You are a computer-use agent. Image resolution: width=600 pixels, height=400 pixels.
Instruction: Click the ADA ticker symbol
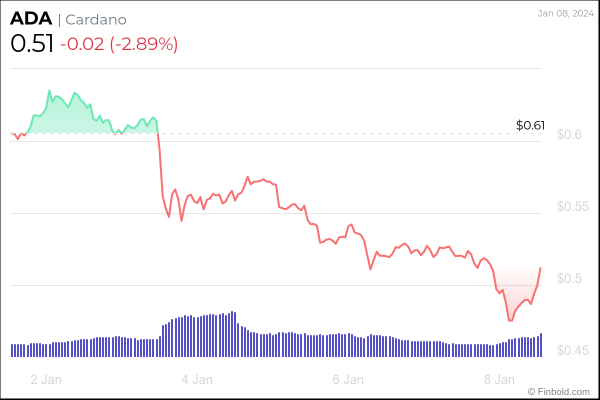point(30,20)
